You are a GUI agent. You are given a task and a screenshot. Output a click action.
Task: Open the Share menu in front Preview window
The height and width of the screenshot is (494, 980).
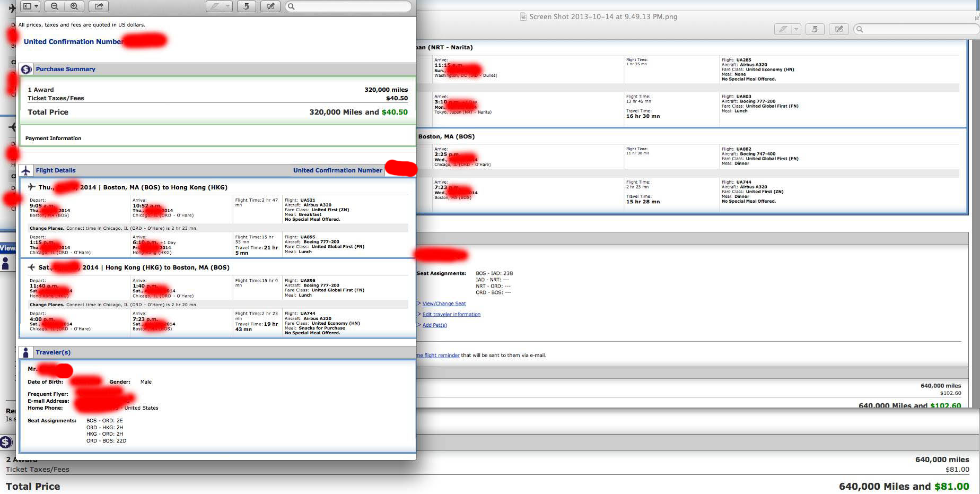point(98,6)
